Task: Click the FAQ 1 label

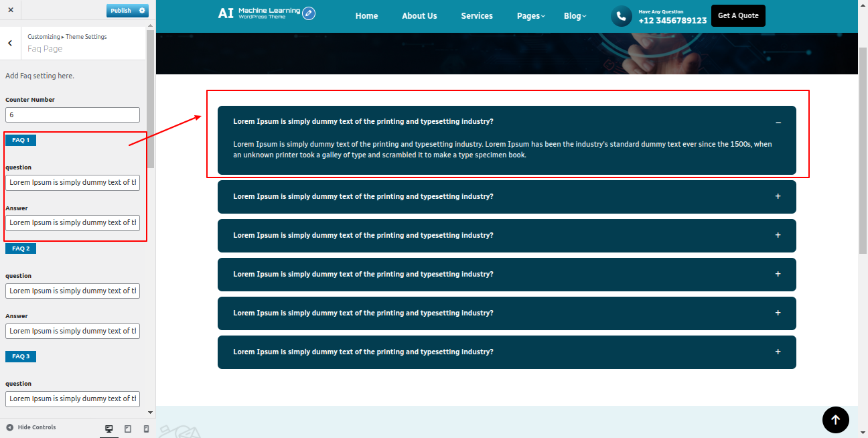Action: [21, 140]
